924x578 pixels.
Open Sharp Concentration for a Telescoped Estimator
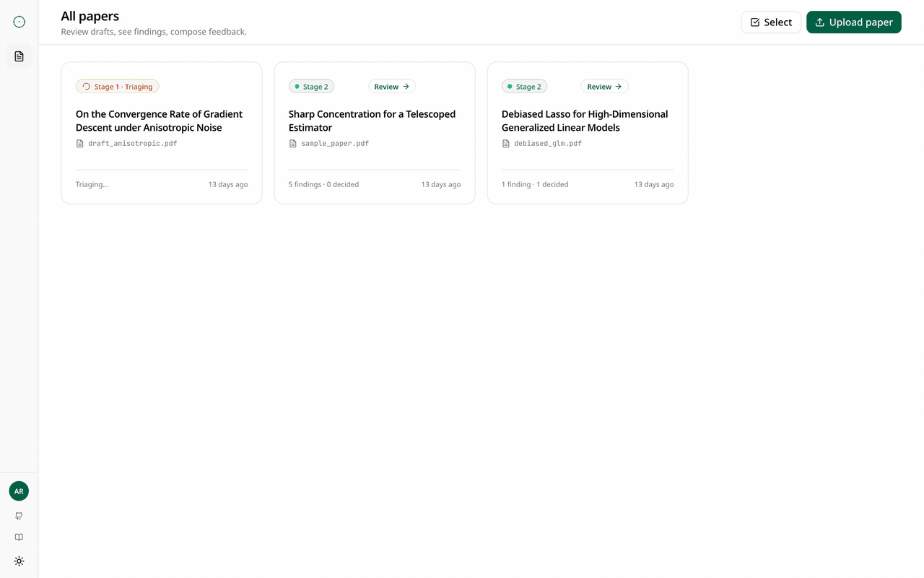[372, 121]
